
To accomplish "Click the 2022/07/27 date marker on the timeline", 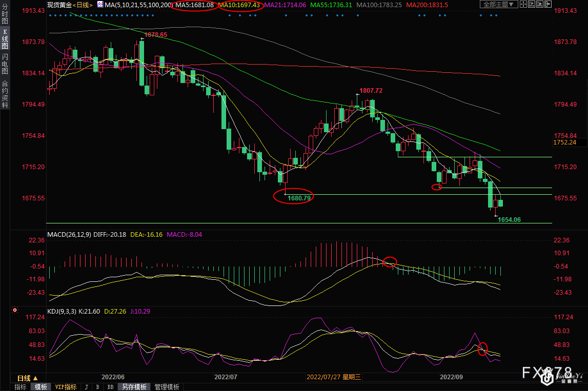I will coord(334,377).
